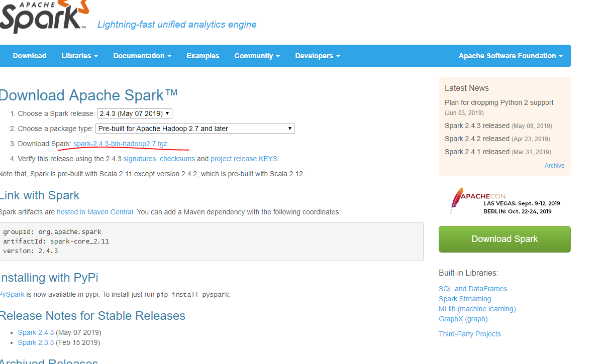
Task: Click the hosted in Maven Central link
Action: pyautogui.click(x=94, y=212)
